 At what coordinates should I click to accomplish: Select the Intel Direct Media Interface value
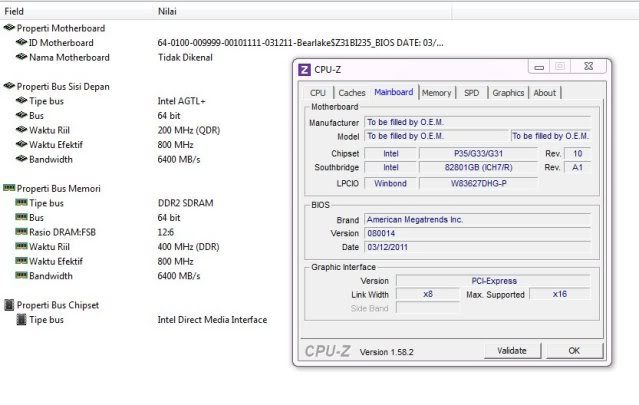pos(212,320)
